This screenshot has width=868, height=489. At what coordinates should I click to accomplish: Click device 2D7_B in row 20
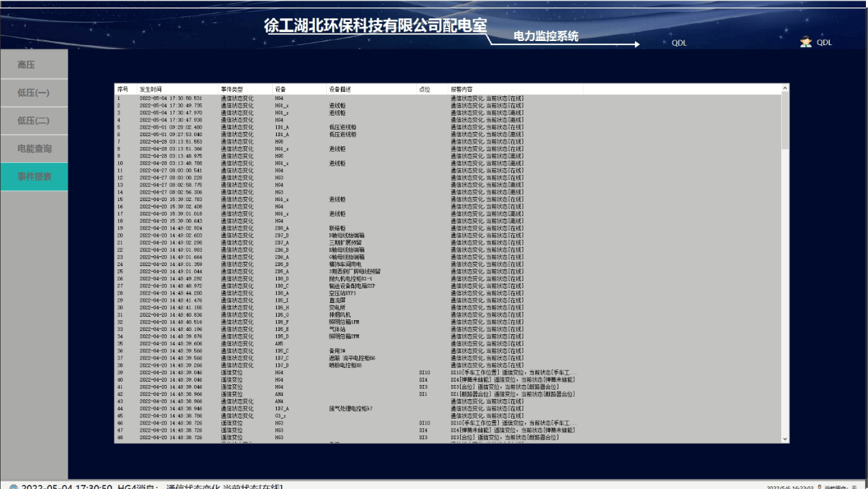pyautogui.click(x=282, y=235)
